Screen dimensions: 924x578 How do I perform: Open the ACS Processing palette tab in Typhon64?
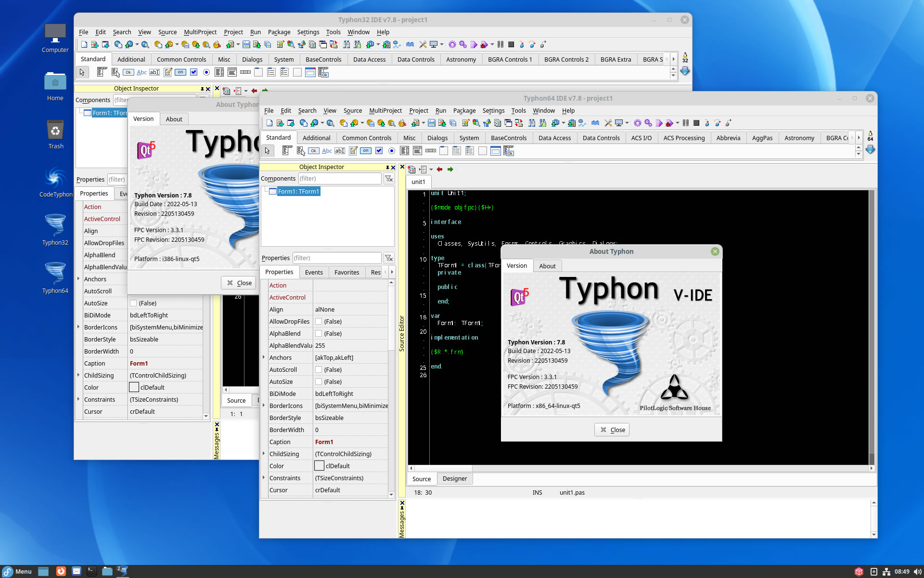click(x=684, y=138)
